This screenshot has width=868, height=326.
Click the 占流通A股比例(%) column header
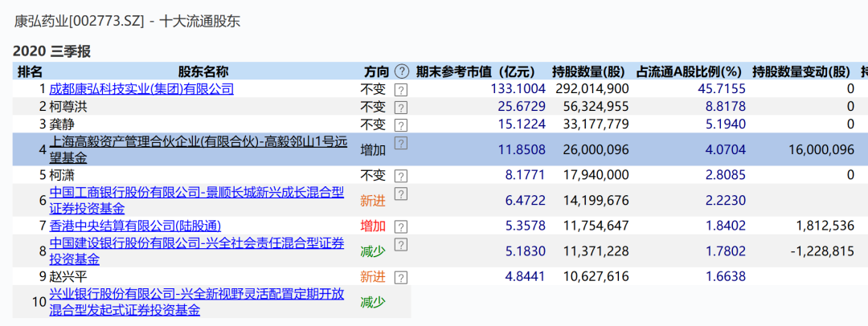point(690,71)
